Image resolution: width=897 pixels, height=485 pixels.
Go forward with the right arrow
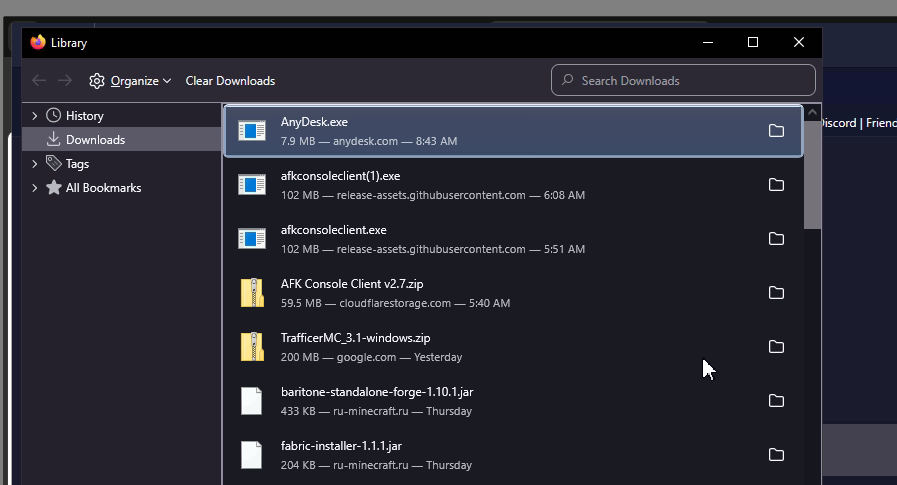pyautogui.click(x=65, y=81)
